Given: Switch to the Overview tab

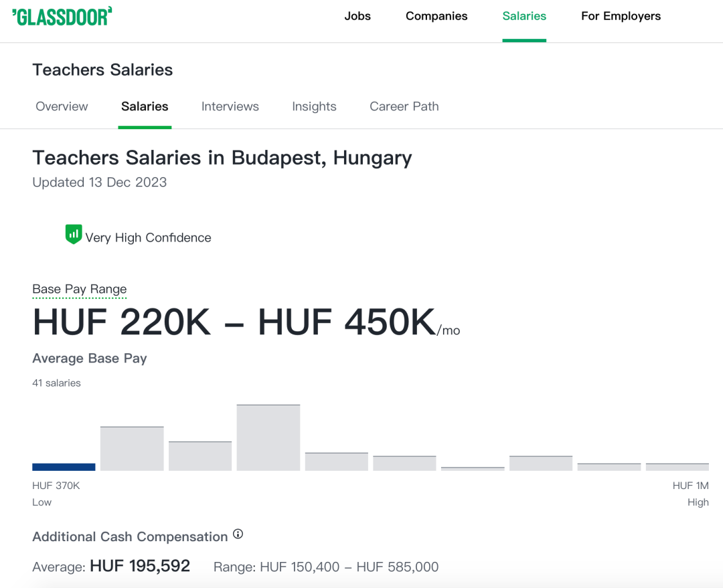Looking at the screenshot, I should tap(62, 106).
